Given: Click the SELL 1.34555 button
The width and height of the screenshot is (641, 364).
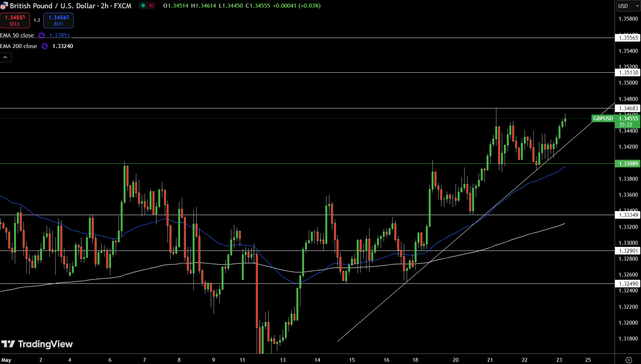Looking at the screenshot, I should (15, 20).
